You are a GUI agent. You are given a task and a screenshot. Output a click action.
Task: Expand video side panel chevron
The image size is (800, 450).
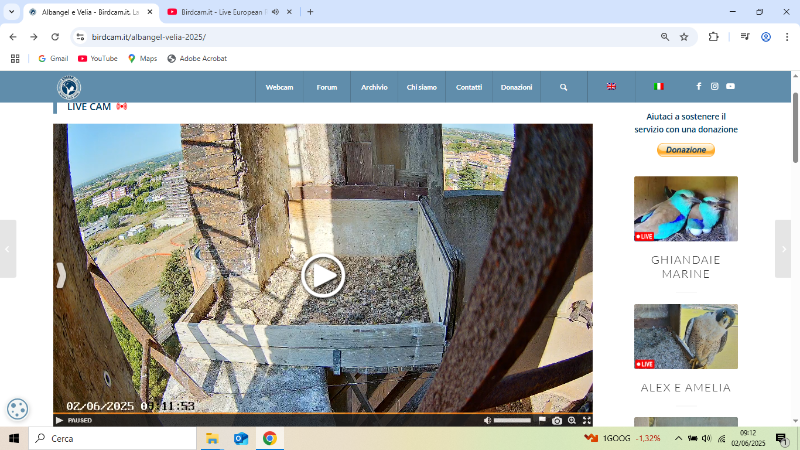point(61,276)
